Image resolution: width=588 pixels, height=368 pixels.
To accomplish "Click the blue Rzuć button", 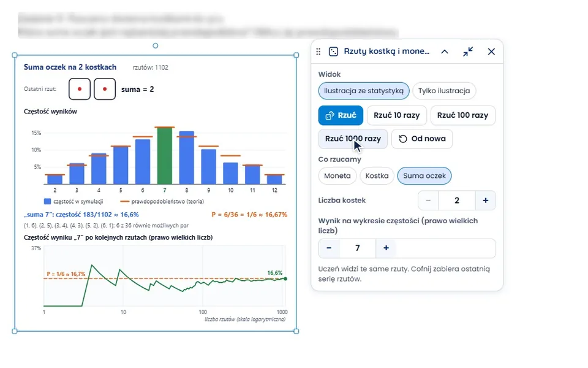I will pos(341,115).
